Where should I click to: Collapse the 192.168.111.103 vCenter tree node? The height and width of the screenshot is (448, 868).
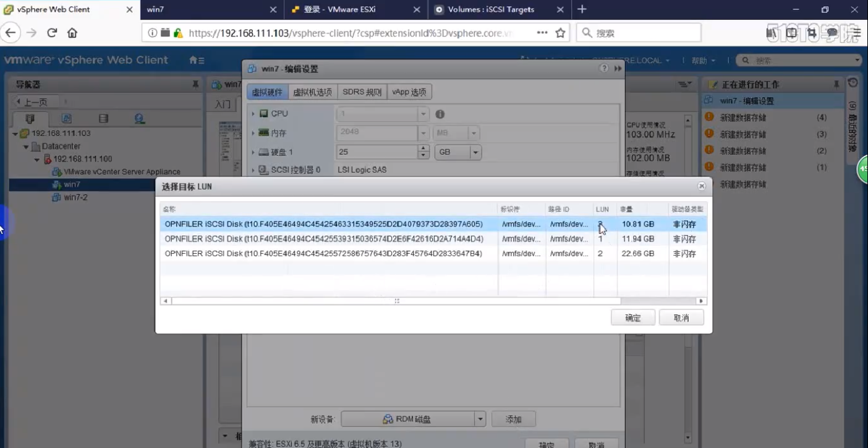[x=15, y=134]
